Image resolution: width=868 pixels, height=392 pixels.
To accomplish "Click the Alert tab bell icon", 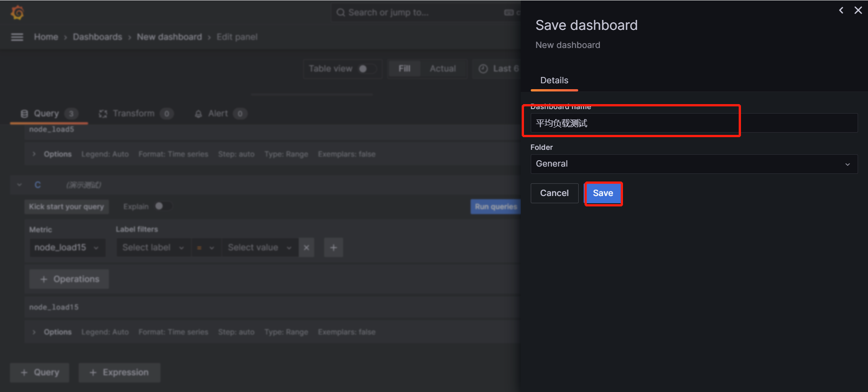I will click(198, 114).
